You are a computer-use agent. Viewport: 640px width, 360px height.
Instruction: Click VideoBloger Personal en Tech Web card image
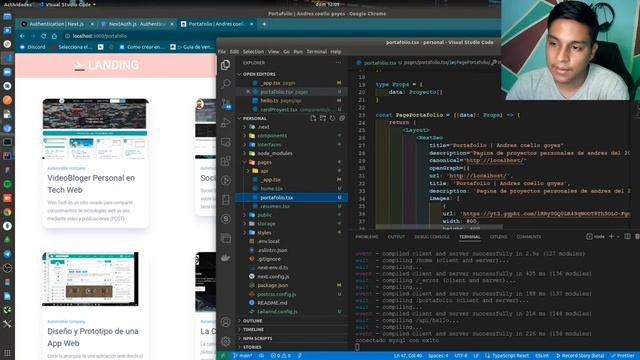[x=95, y=129]
